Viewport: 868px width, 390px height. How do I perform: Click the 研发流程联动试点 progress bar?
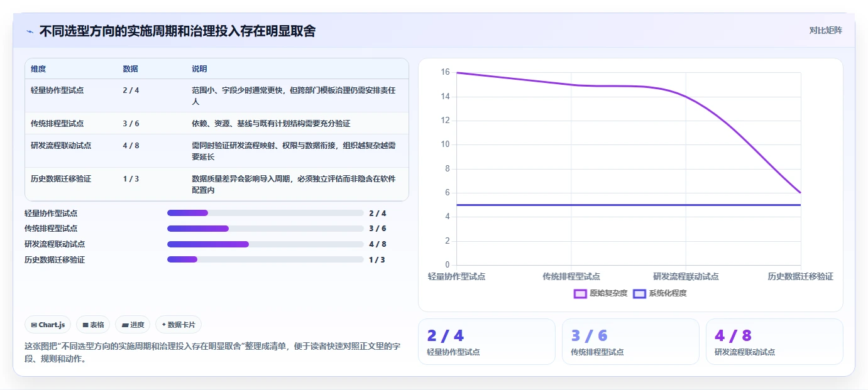point(265,244)
